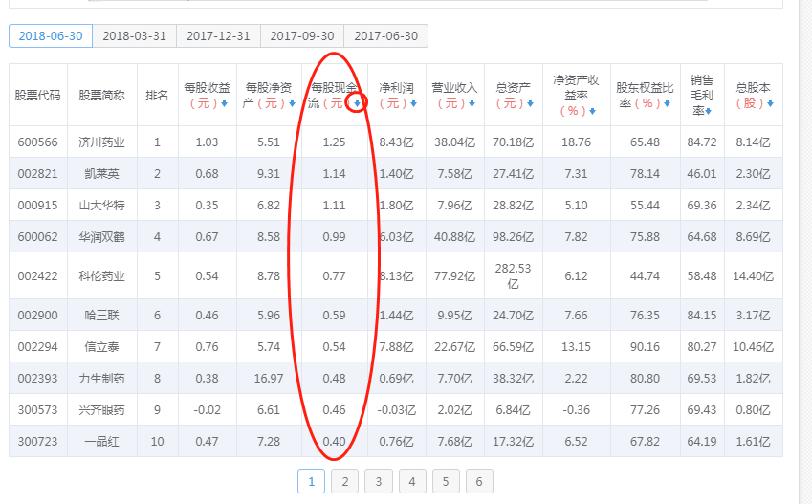
Task: Jump to page 5
Action: coord(446,481)
